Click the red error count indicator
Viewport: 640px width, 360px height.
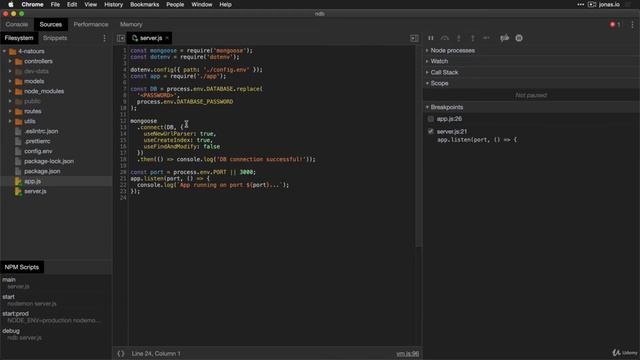pyautogui.click(x=616, y=24)
